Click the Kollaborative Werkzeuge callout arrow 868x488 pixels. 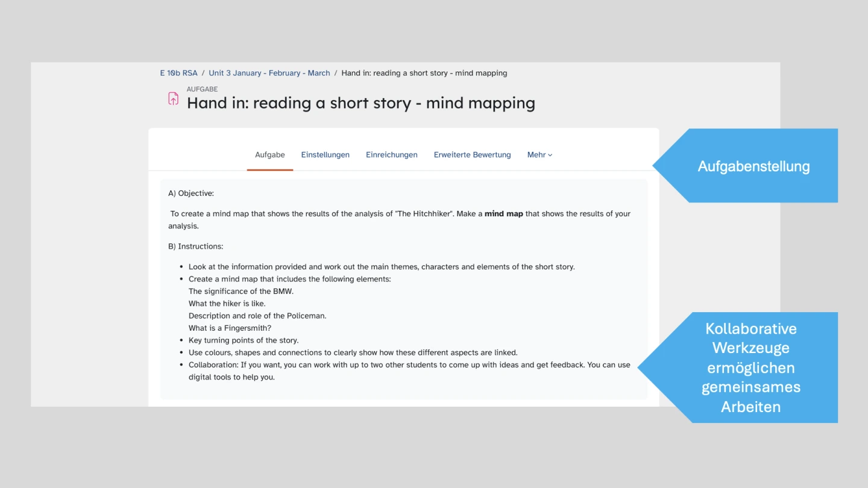750,368
